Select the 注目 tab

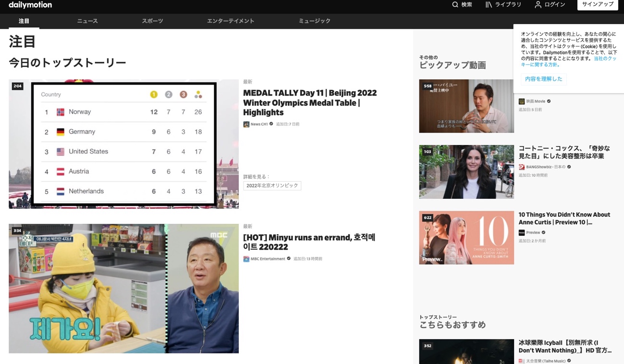coord(24,21)
